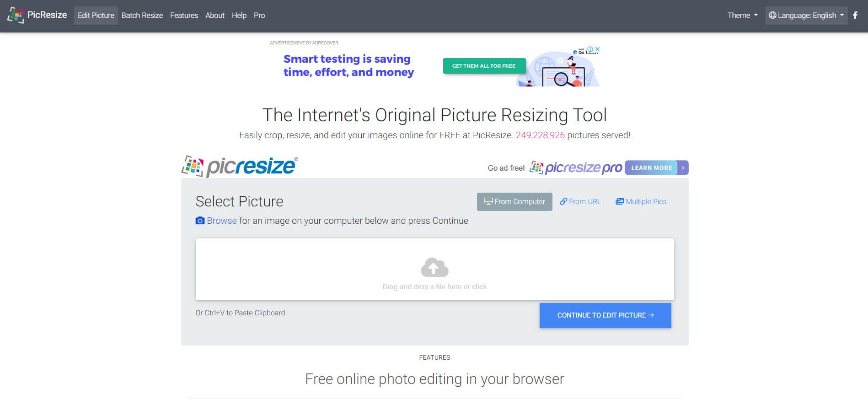Click the ad info icon
This screenshot has width=868, height=405.
590,49
